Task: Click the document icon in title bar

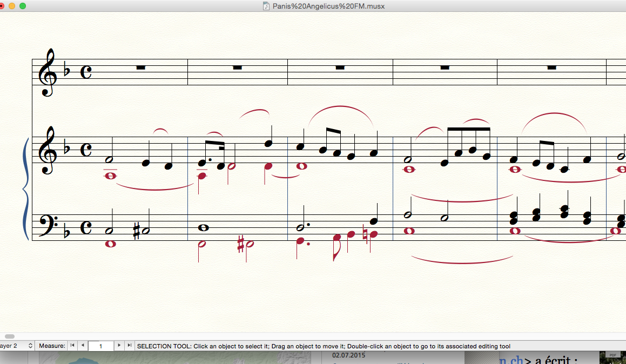Action: pyautogui.click(x=266, y=6)
